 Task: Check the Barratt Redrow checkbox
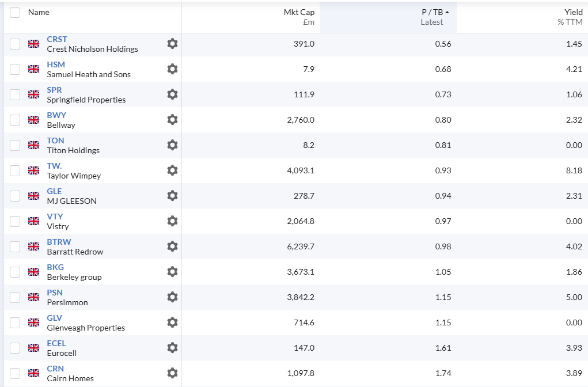(15, 246)
